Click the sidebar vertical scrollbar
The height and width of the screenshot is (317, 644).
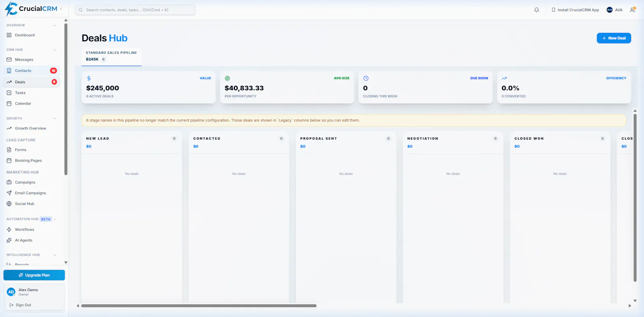coord(66,99)
